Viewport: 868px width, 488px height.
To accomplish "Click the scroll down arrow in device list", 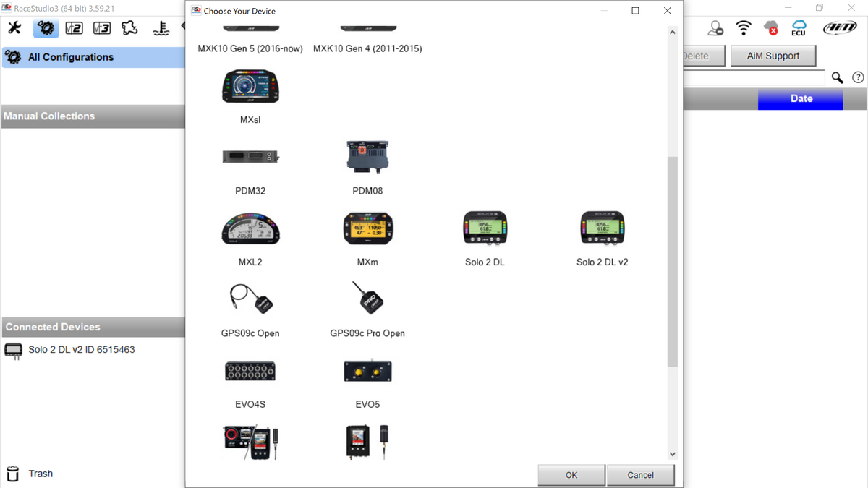I will click(x=673, y=454).
